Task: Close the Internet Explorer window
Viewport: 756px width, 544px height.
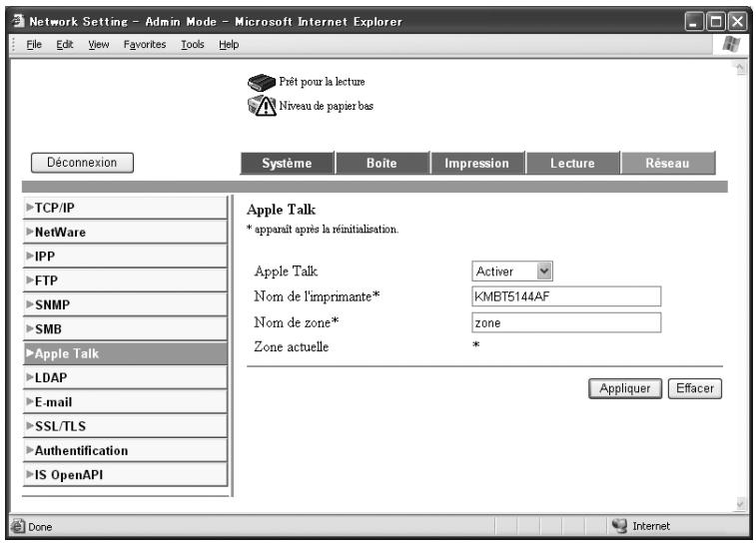Action: click(738, 22)
